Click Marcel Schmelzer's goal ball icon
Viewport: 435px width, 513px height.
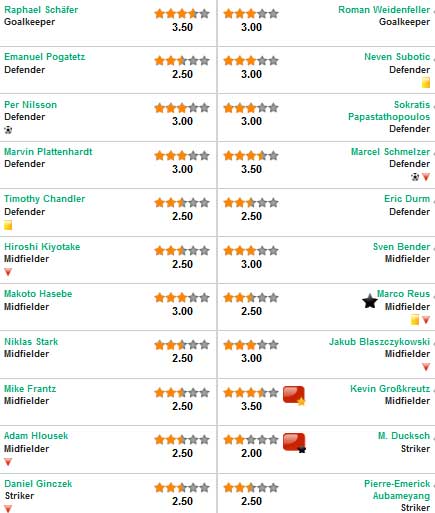(x=415, y=177)
